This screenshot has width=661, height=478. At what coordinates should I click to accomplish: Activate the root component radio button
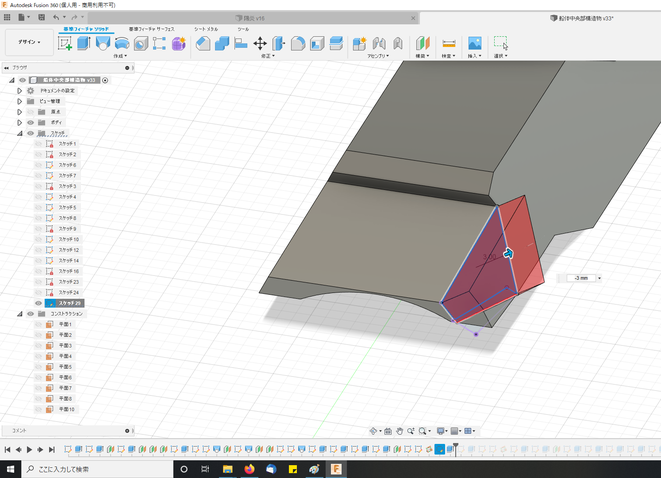pos(105,80)
